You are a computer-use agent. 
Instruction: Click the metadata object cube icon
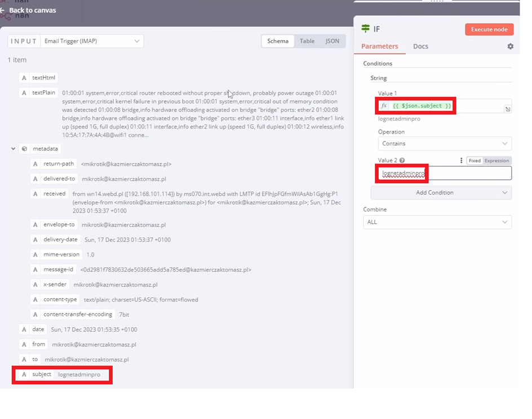click(x=24, y=149)
